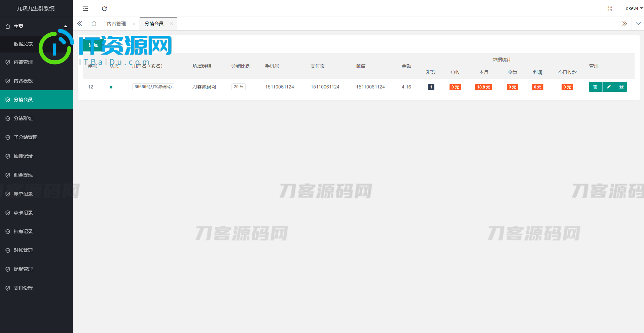Open 提现管理 sidebar item
This screenshot has width=644, height=333.
click(x=36, y=269)
